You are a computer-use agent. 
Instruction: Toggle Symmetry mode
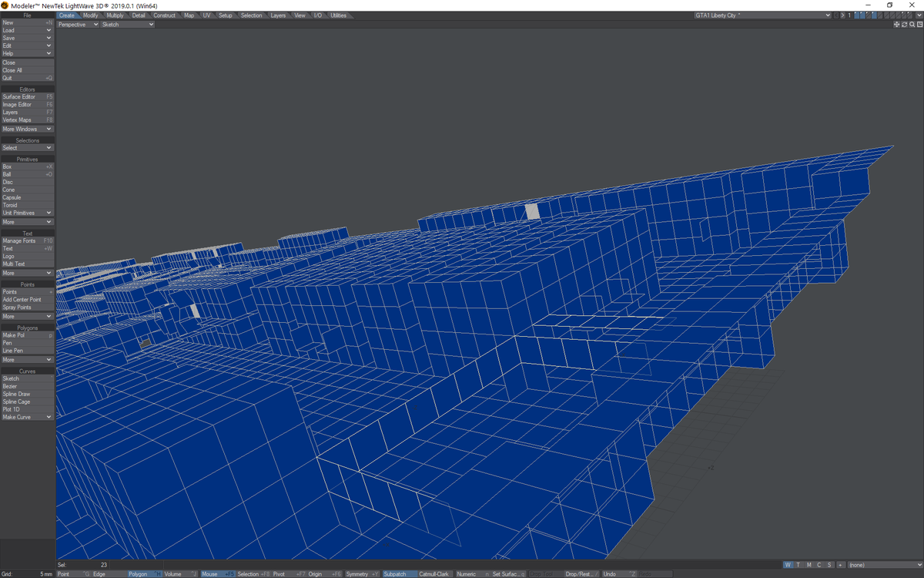tap(362, 574)
